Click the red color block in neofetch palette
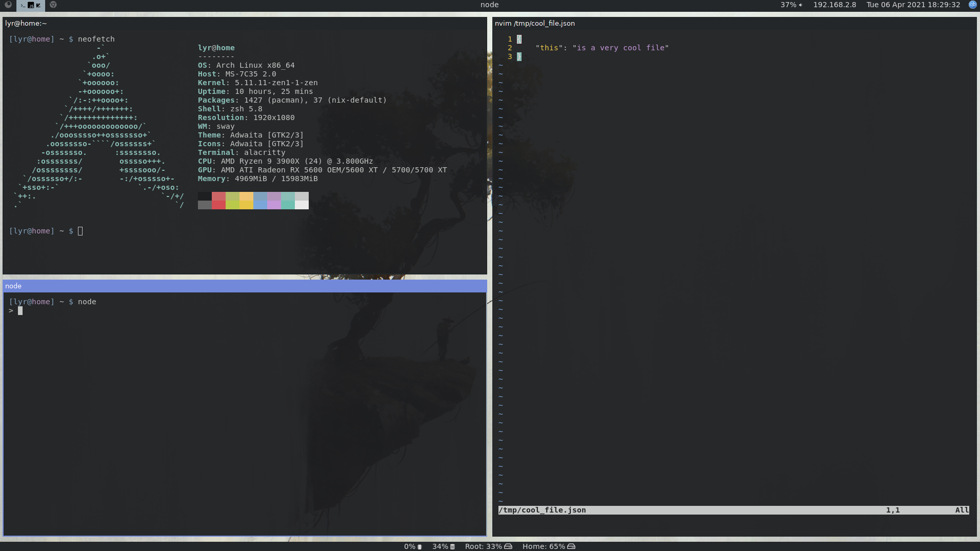Screen dimensions: 980x551 [218, 196]
